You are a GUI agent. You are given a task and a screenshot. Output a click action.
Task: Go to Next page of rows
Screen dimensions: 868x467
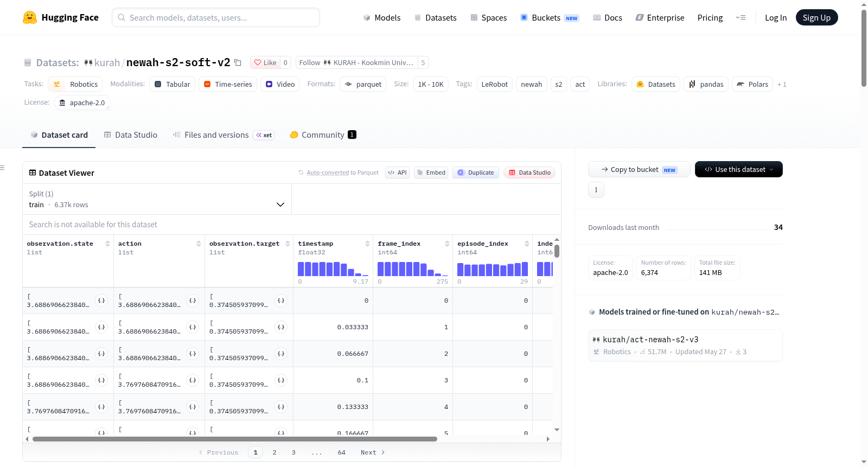(x=373, y=452)
